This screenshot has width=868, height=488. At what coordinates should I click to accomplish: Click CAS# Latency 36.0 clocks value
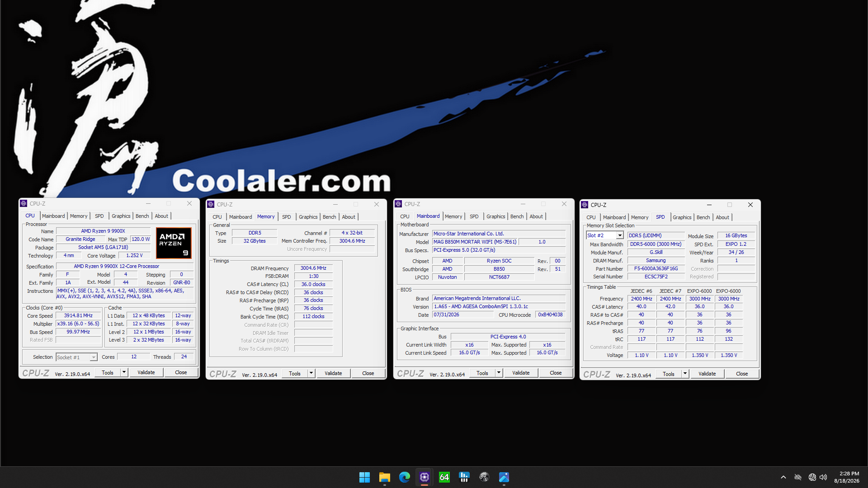click(x=313, y=285)
